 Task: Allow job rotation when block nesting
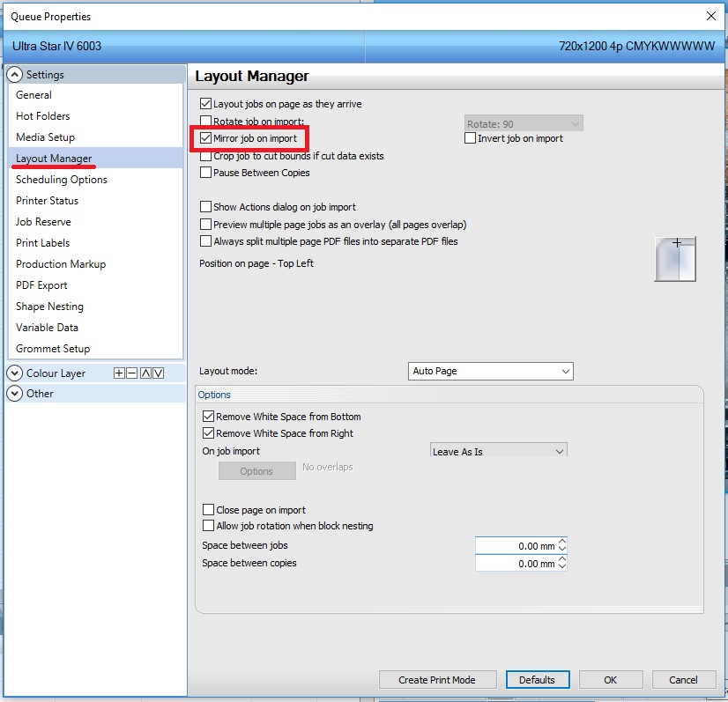pos(209,526)
